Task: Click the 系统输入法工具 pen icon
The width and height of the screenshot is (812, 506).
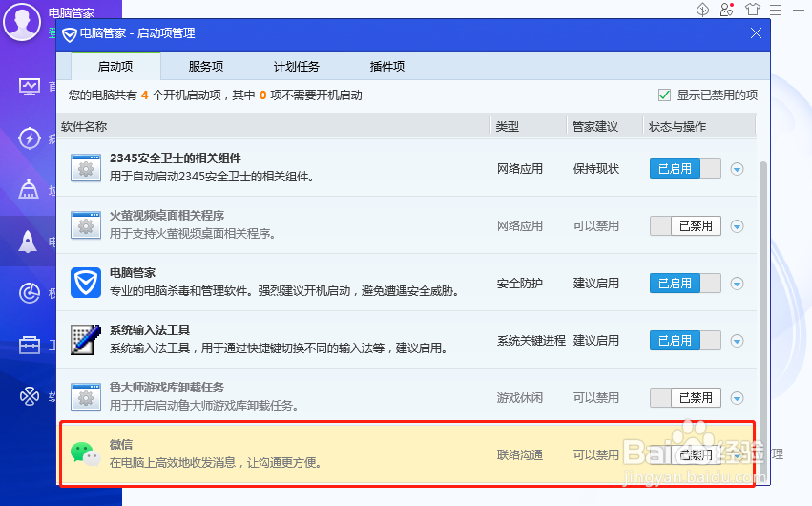Action: (x=86, y=340)
